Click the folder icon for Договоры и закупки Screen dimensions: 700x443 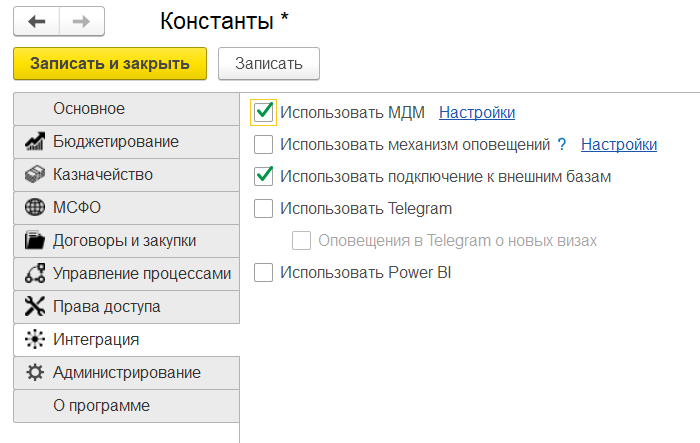tap(35, 241)
